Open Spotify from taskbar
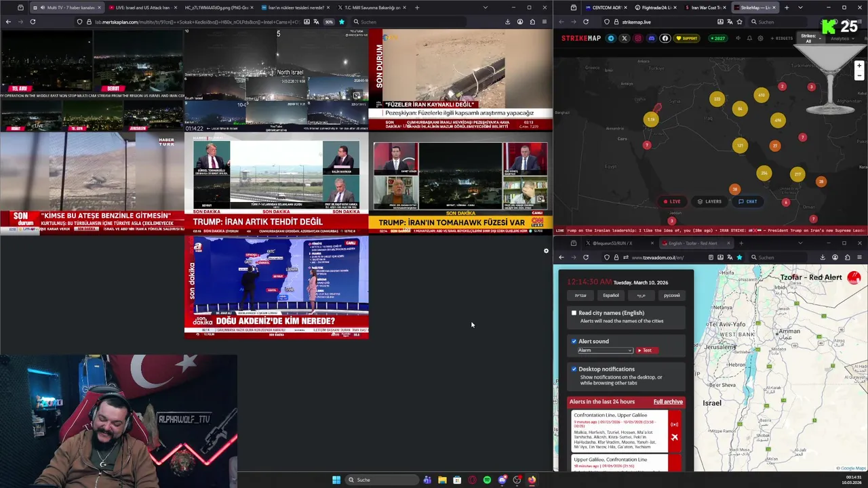Image resolution: width=868 pixels, height=488 pixels. (x=487, y=480)
